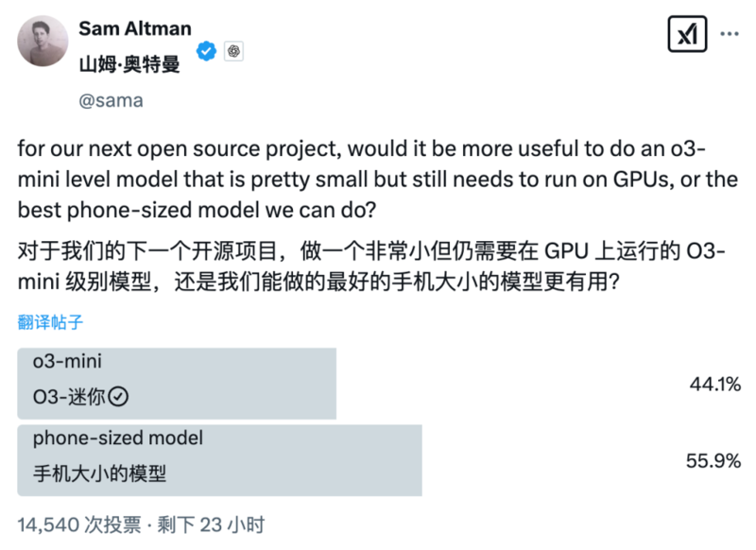Click the 山姆·奥特曼 Chinese name label
Screen dimensions: 756x550
129,64
